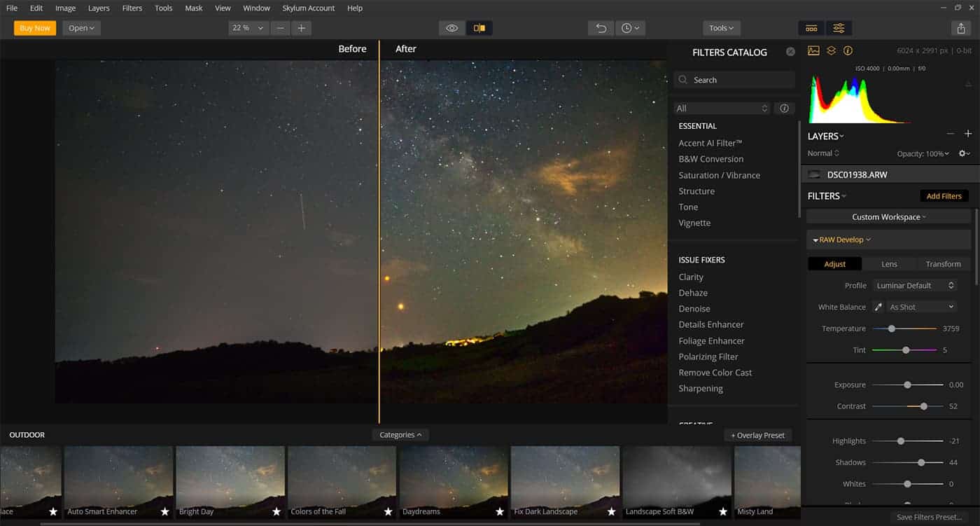This screenshot has width=980, height=526.
Task: Open the All filter category dropdown
Action: (x=722, y=109)
